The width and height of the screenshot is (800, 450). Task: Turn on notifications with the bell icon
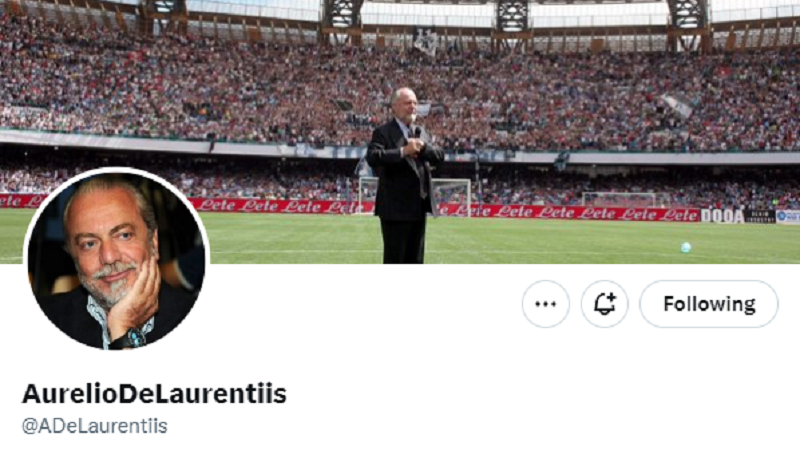605,304
